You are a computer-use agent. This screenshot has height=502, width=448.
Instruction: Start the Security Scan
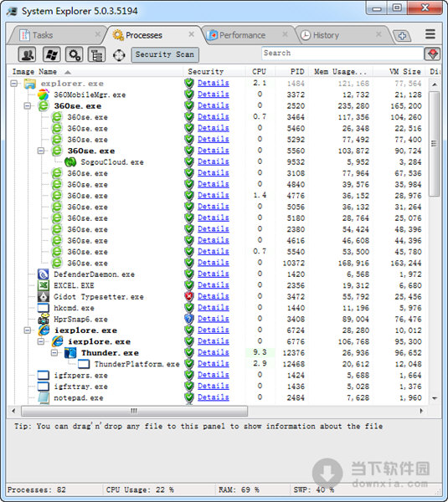point(165,54)
